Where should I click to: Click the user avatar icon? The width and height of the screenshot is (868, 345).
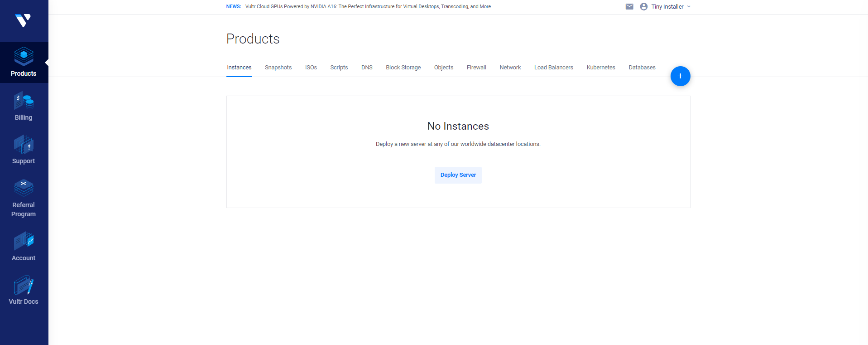point(643,6)
